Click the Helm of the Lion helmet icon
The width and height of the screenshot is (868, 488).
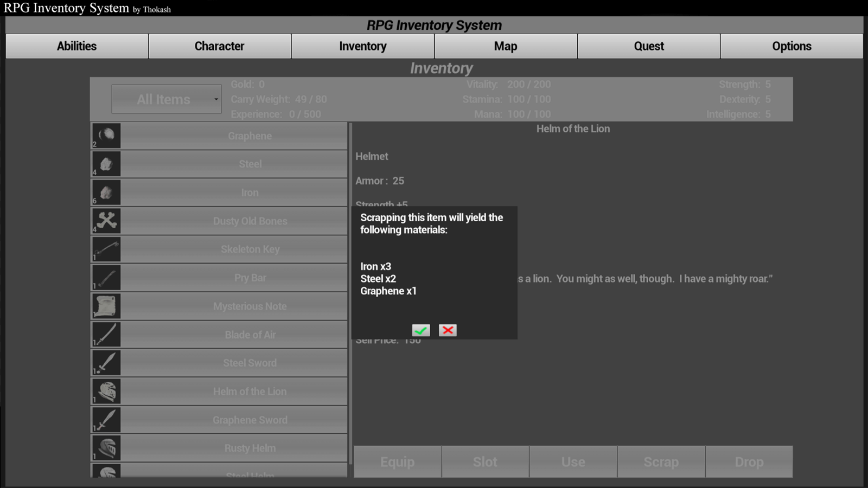pos(106,390)
